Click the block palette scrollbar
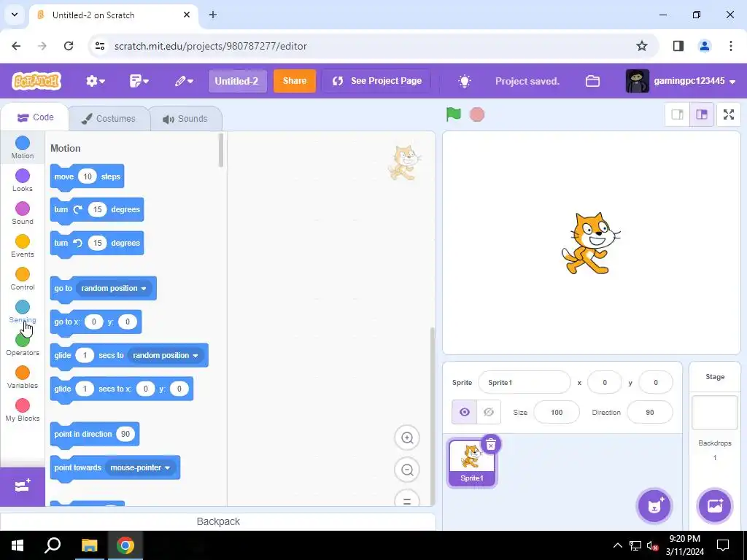This screenshot has height=560, width=747. (220, 150)
